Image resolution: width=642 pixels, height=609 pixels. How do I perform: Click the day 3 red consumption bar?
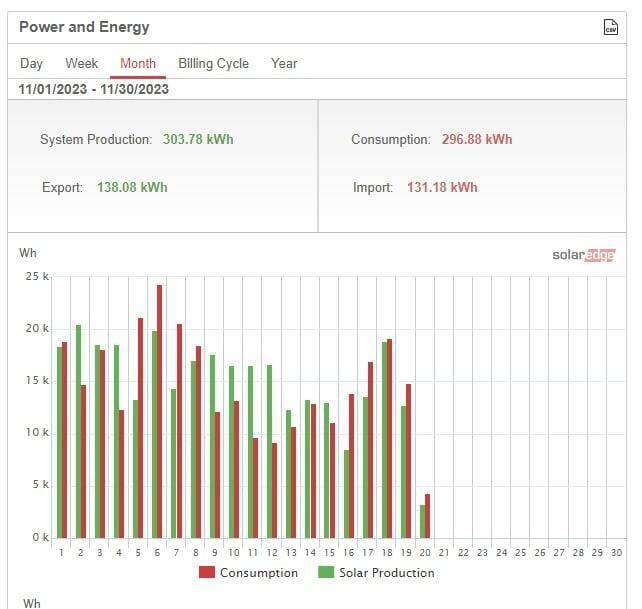coord(102,444)
